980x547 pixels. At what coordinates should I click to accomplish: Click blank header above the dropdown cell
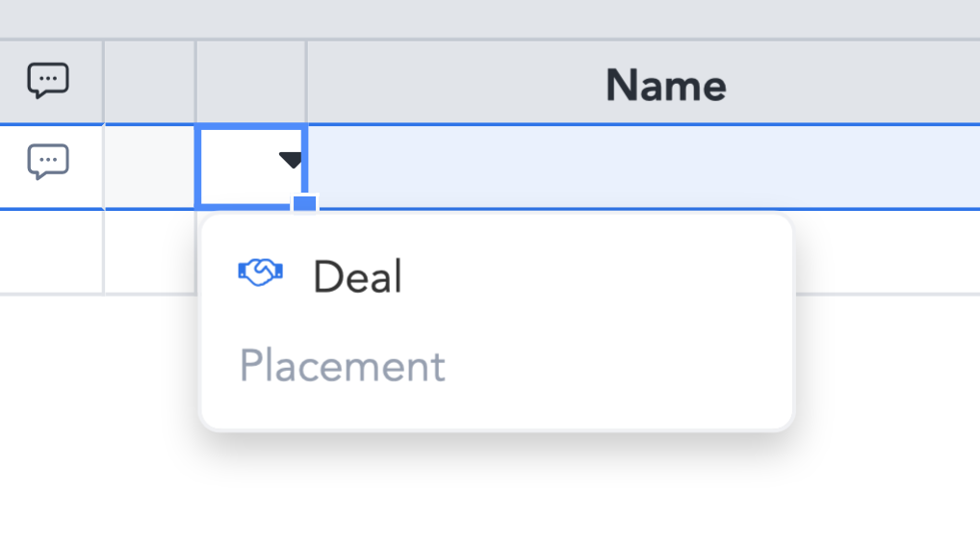click(251, 83)
